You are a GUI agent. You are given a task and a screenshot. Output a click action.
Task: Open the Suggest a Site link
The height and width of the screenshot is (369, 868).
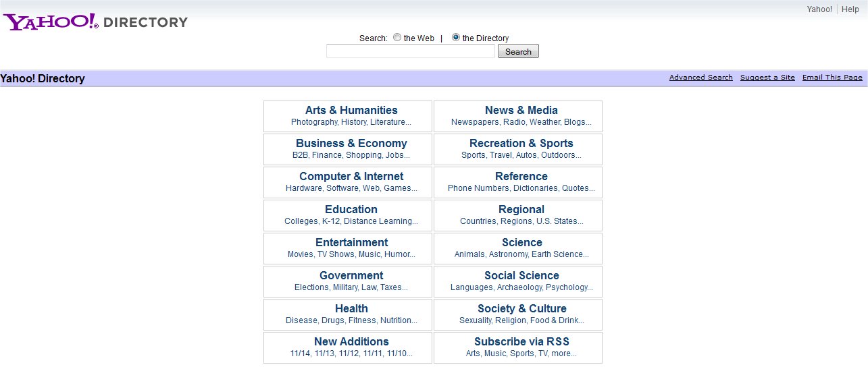[767, 78]
